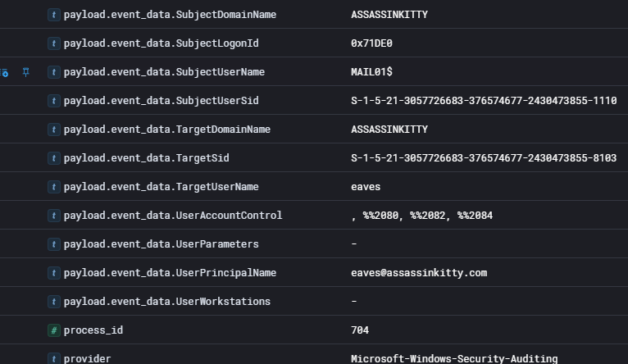Click text type icon for SubjectLogonId
The image size is (628, 364).
click(x=54, y=43)
